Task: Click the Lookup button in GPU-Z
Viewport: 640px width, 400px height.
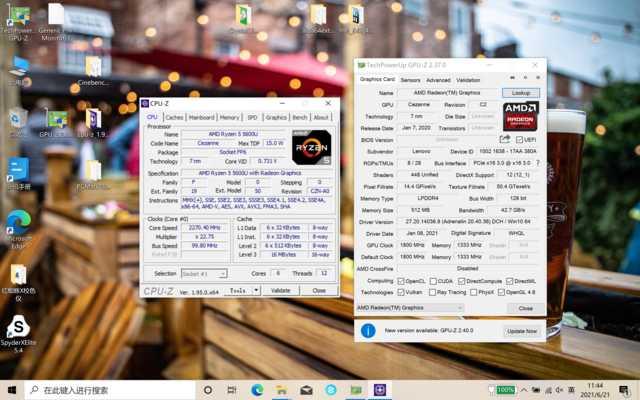Action: click(521, 93)
